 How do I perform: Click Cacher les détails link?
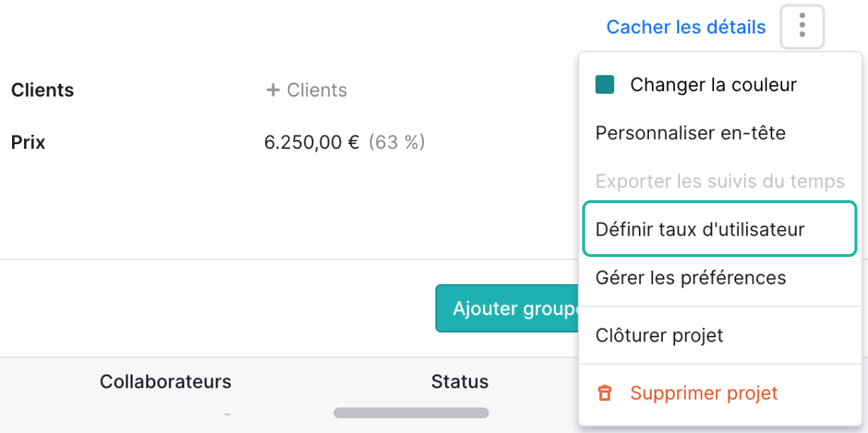click(686, 27)
